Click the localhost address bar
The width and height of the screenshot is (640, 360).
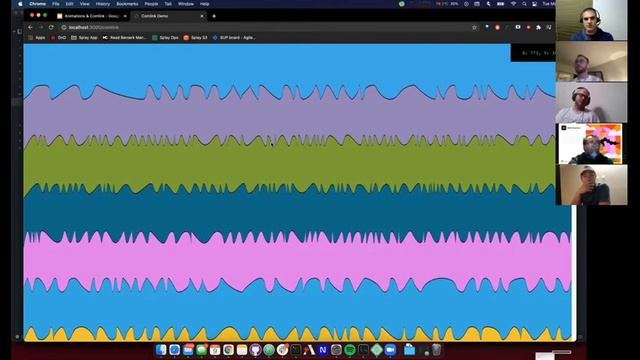tap(265, 27)
